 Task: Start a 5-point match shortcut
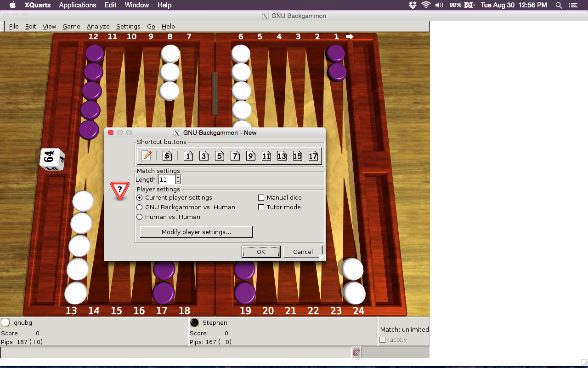coord(220,156)
